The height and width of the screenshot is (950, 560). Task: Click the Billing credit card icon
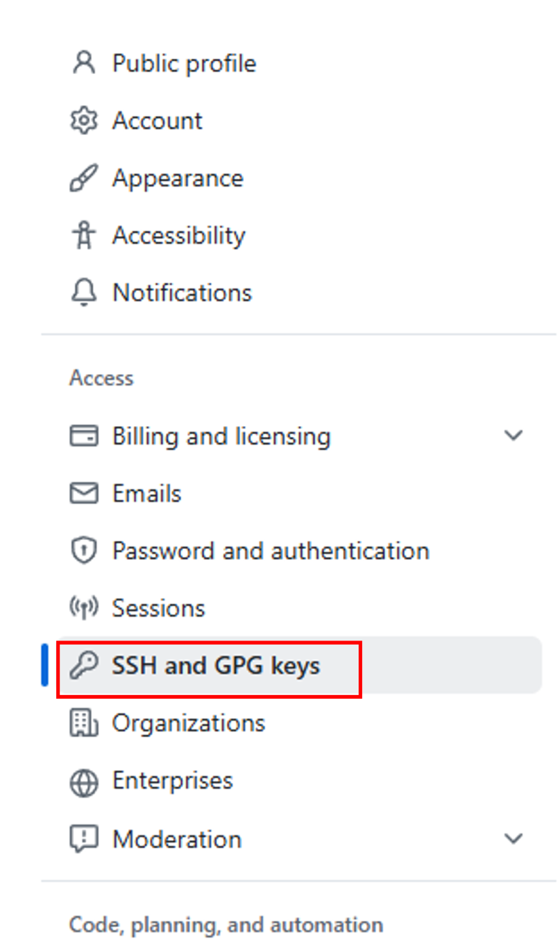[84, 436]
